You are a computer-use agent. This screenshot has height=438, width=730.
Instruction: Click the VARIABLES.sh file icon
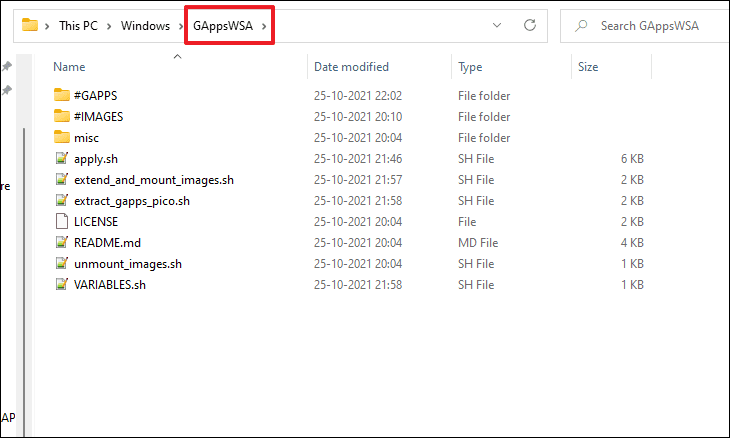point(61,284)
